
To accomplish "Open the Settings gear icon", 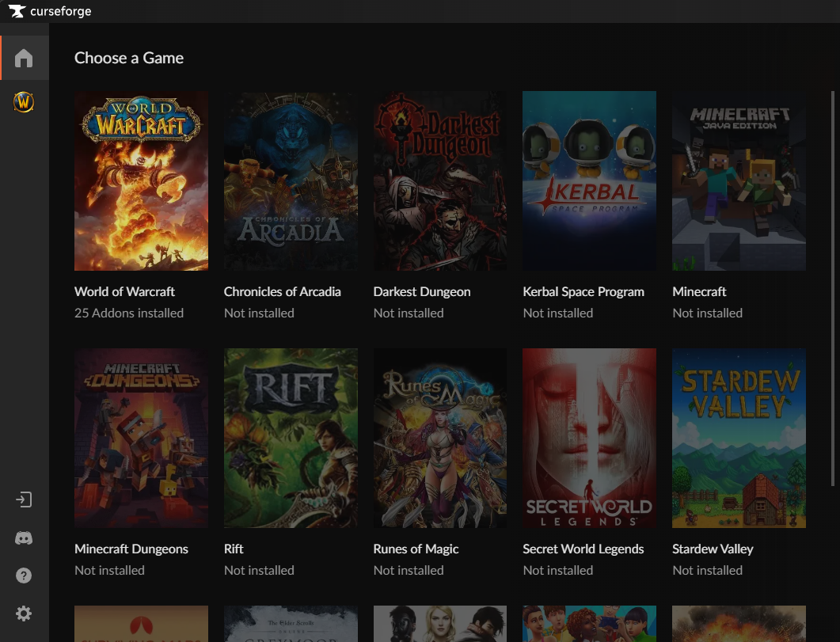I will coord(24,614).
